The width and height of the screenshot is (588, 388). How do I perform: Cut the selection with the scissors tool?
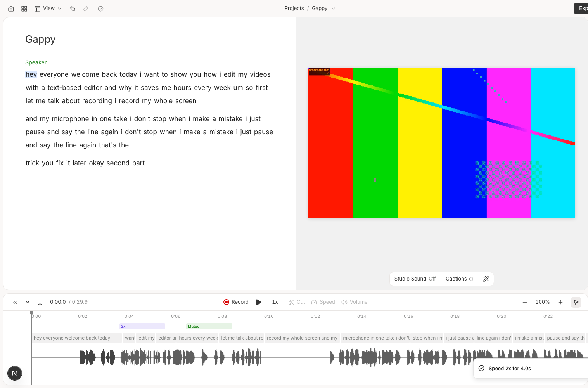[x=297, y=302]
